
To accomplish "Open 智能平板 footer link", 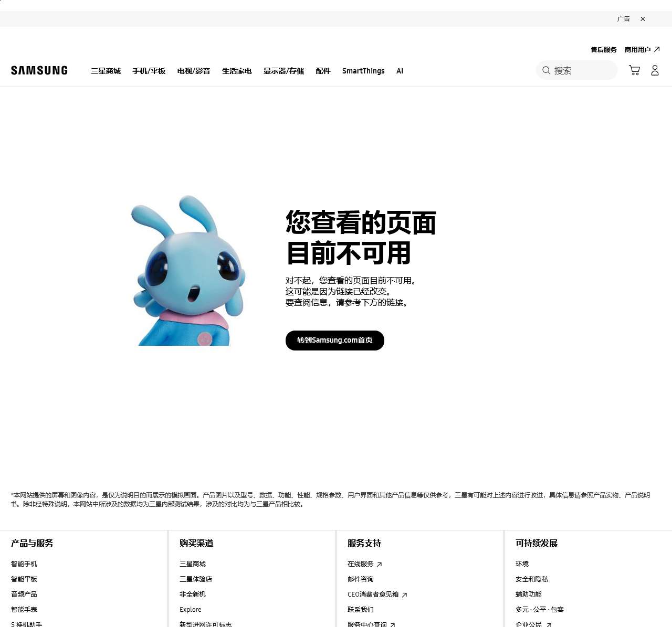I will coord(24,579).
